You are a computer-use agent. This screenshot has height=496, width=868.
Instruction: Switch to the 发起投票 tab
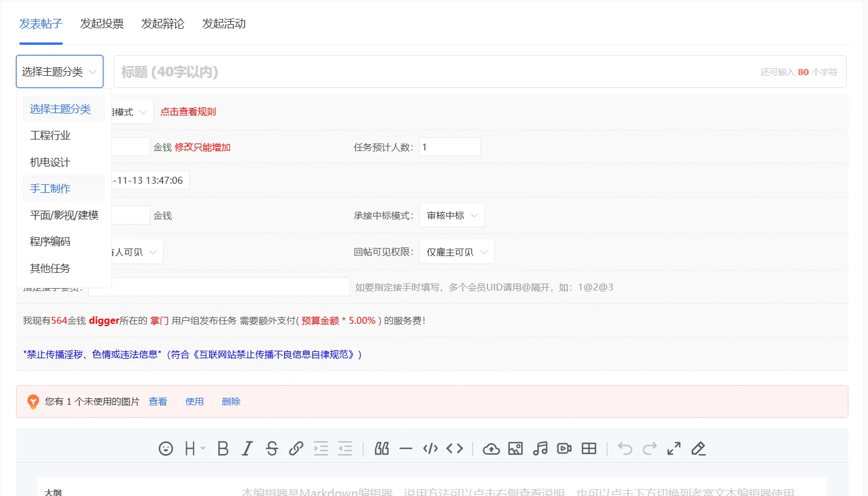[x=102, y=24]
